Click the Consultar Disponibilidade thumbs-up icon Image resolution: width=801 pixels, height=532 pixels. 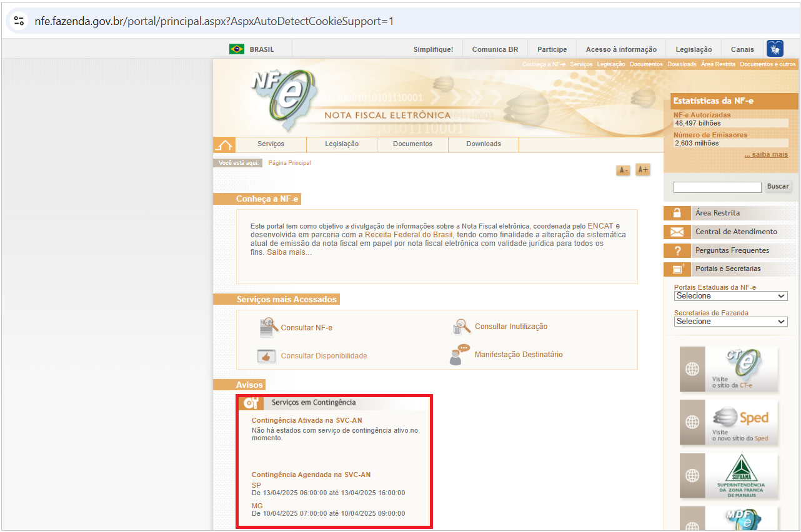point(267,356)
